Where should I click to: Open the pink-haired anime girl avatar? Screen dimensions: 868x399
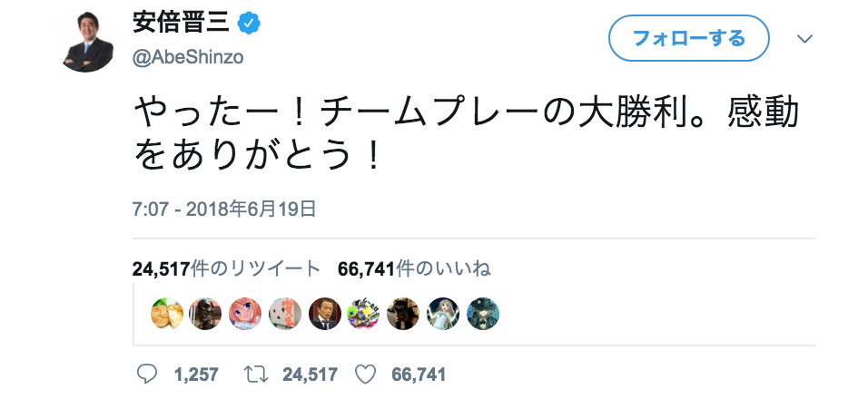(x=246, y=314)
